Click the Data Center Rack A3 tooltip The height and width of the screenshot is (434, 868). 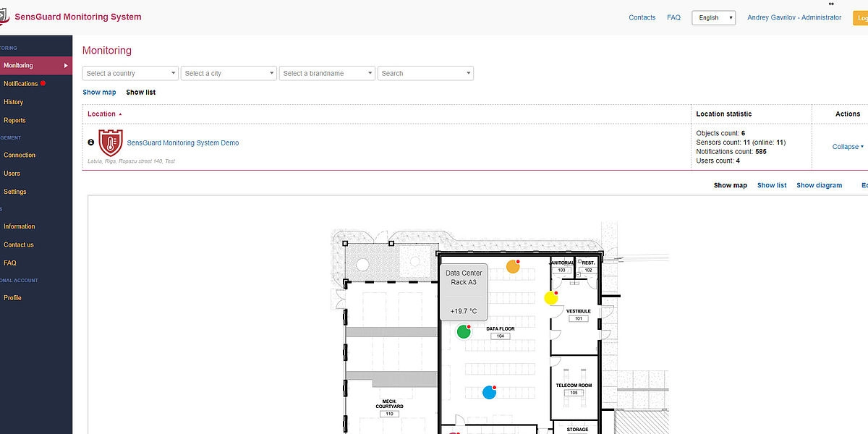point(464,291)
